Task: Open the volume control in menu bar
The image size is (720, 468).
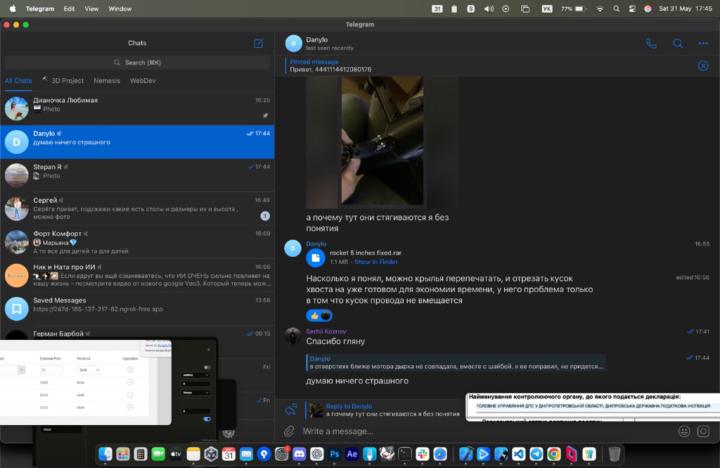Action: 489,9
